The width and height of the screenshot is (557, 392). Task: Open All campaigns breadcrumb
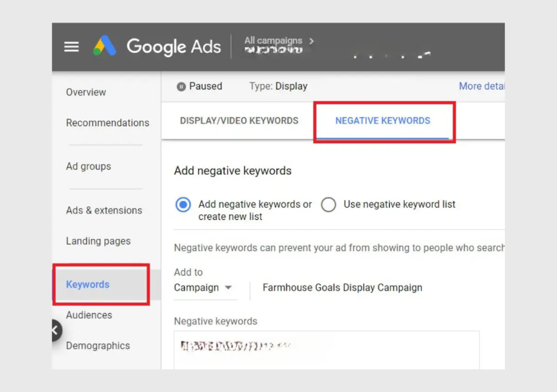pos(273,40)
